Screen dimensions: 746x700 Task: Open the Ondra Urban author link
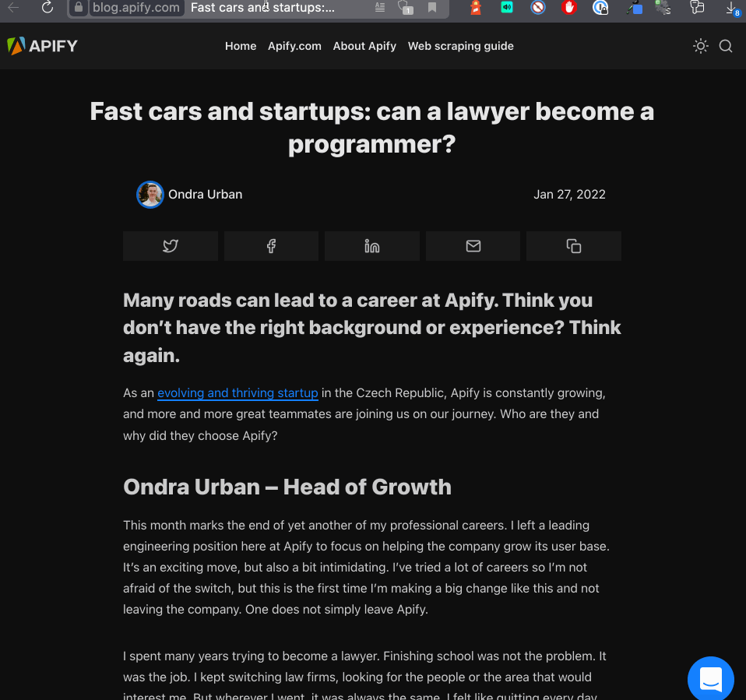point(205,195)
